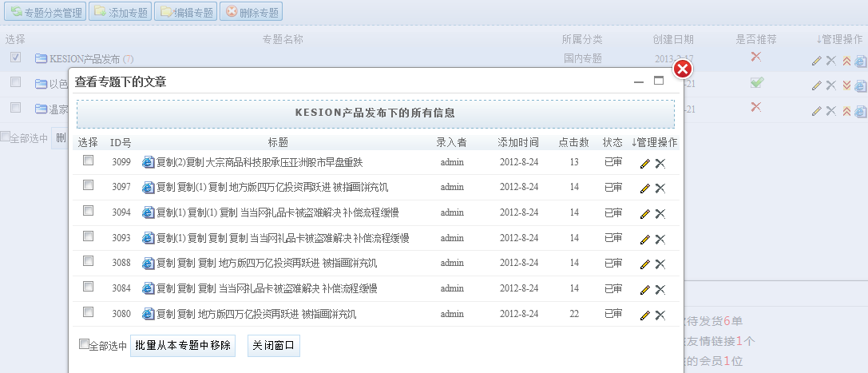Image resolution: width=868 pixels, height=373 pixels.
Task: Select the checkbox for article 3094
Action: (x=88, y=210)
